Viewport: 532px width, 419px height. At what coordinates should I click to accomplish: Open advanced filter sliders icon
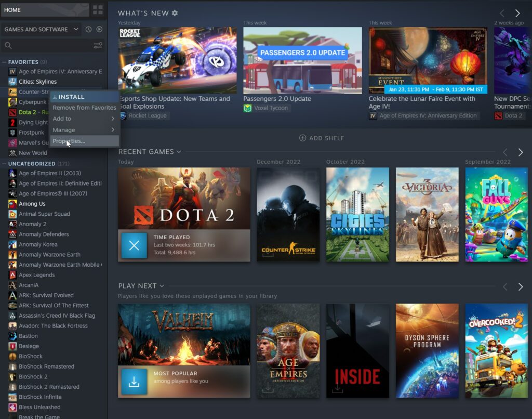pyautogui.click(x=98, y=46)
